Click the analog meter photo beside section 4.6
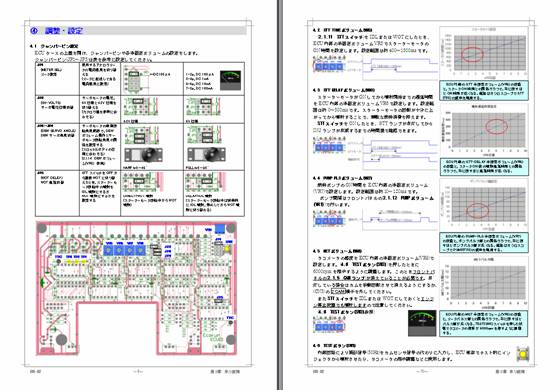The height and width of the screenshot is (390, 559). 422,323
